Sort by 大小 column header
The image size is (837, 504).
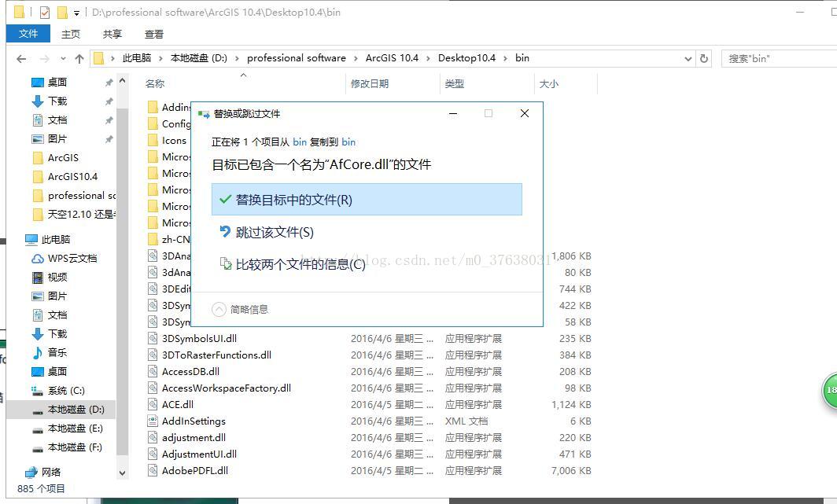coord(549,83)
